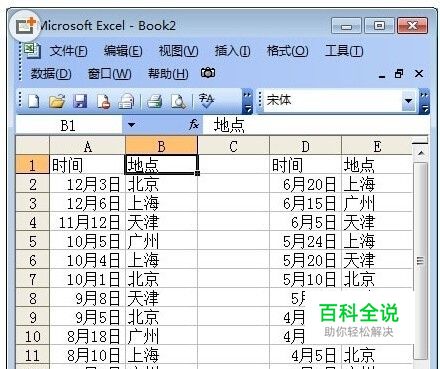Click the screenshot tool icon in title bar corner
The image size is (440, 369).
click(25, 26)
